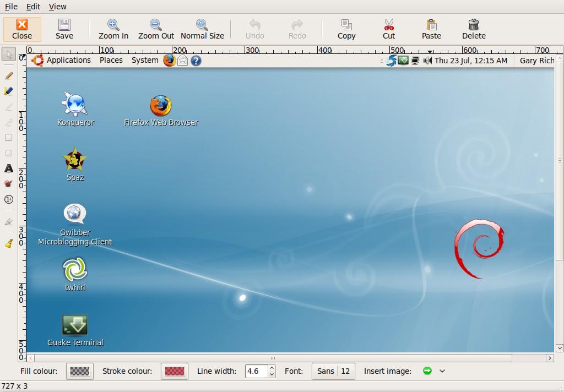Click the red Debian swirl in canvas

point(479,249)
